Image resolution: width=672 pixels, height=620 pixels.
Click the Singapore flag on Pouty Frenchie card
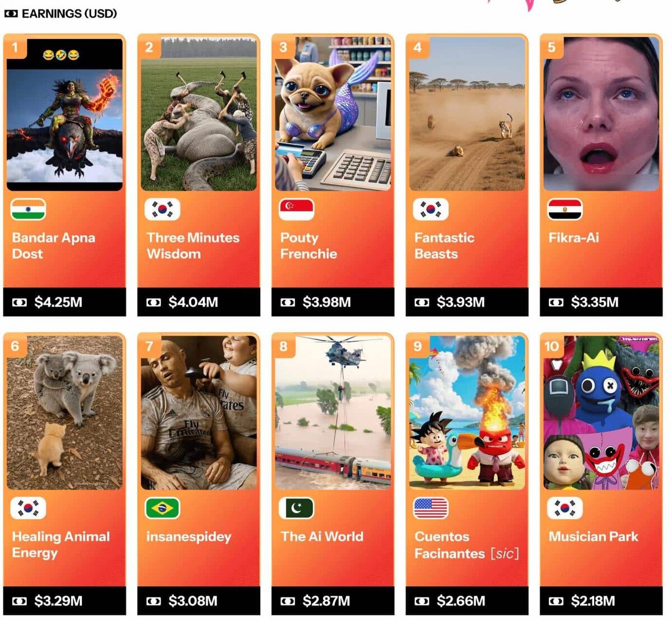[296, 209]
